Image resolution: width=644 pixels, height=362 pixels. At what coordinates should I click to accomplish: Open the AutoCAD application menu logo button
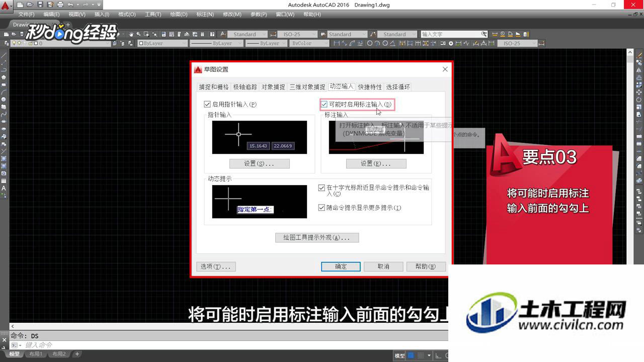[x=6, y=6]
